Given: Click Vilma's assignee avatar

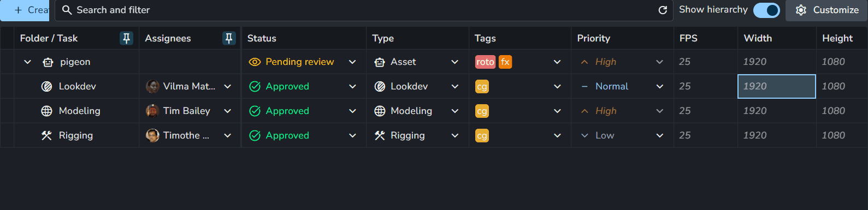Looking at the screenshot, I should pyautogui.click(x=152, y=86).
